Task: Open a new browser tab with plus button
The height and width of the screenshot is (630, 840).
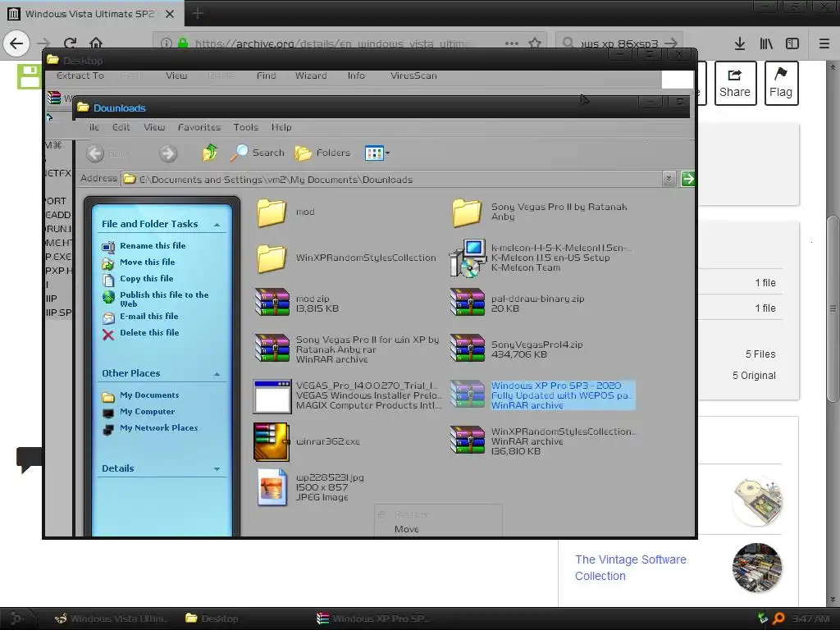Action: (x=198, y=13)
